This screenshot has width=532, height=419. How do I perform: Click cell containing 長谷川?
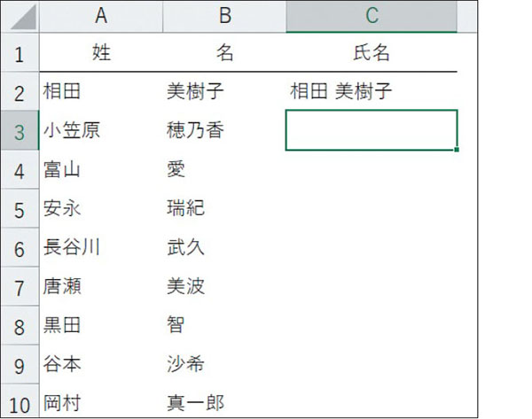[x=101, y=247]
